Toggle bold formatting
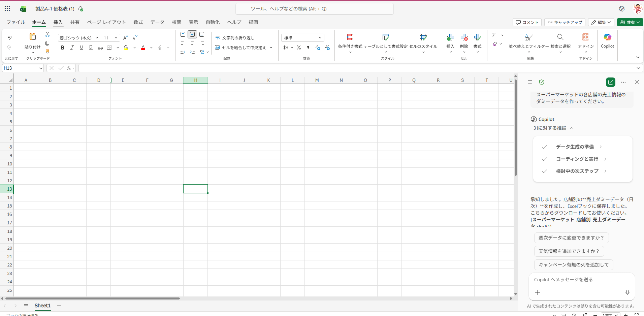This screenshot has width=644, height=316. point(62,48)
